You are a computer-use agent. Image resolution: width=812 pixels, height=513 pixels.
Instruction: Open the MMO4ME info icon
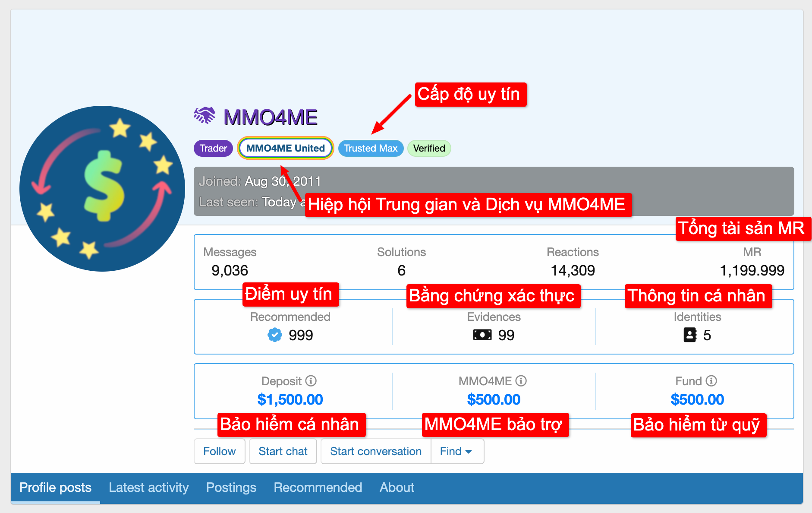[x=521, y=381]
